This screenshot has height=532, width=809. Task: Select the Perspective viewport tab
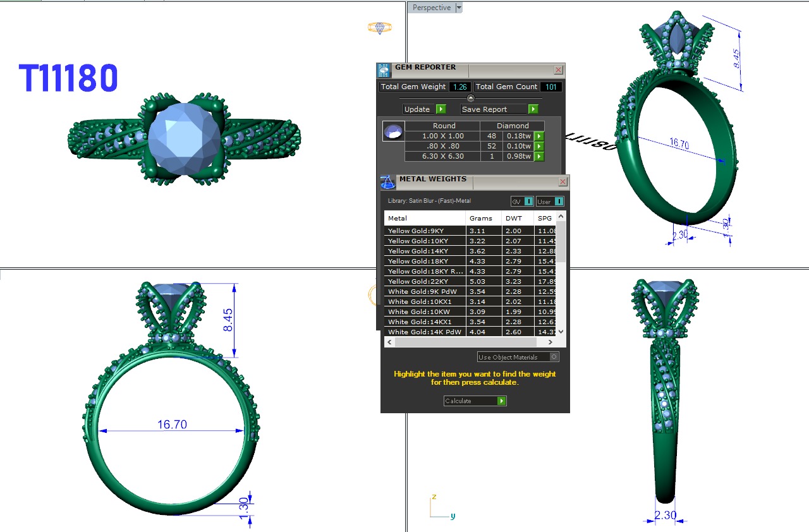(x=432, y=8)
